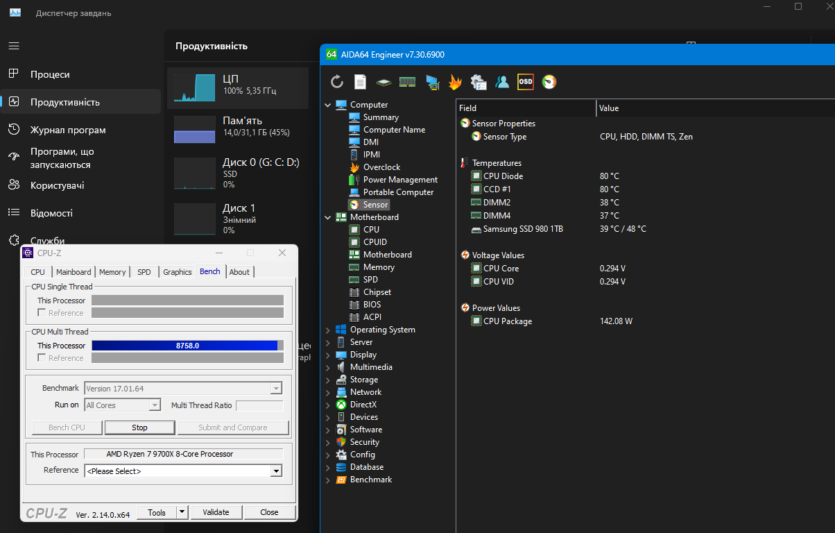Open the AIDA64 Report page icon

[361, 82]
